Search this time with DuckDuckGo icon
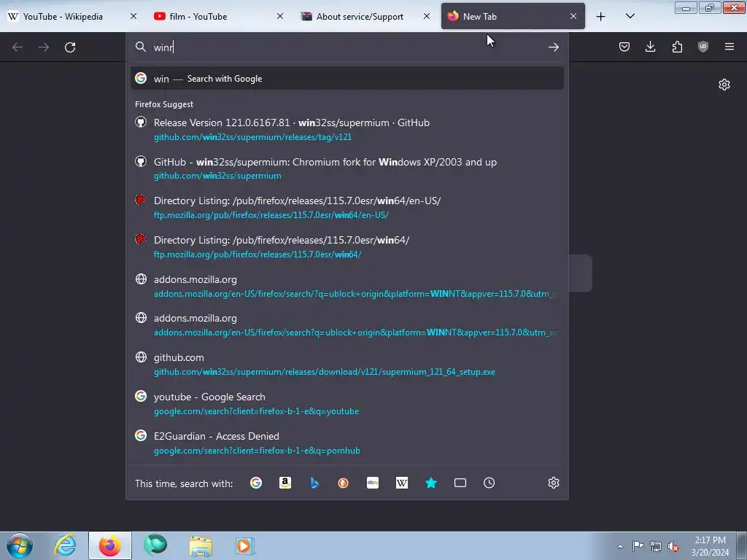The height and width of the screenshot is (560, 747). (x=344, y=483)
